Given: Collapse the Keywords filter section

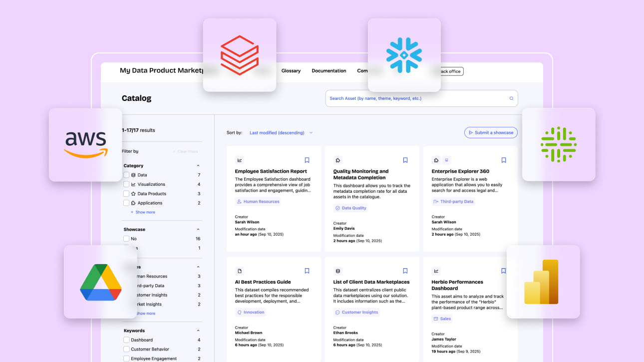Looking at the screenshot, I should coord(198,331).
